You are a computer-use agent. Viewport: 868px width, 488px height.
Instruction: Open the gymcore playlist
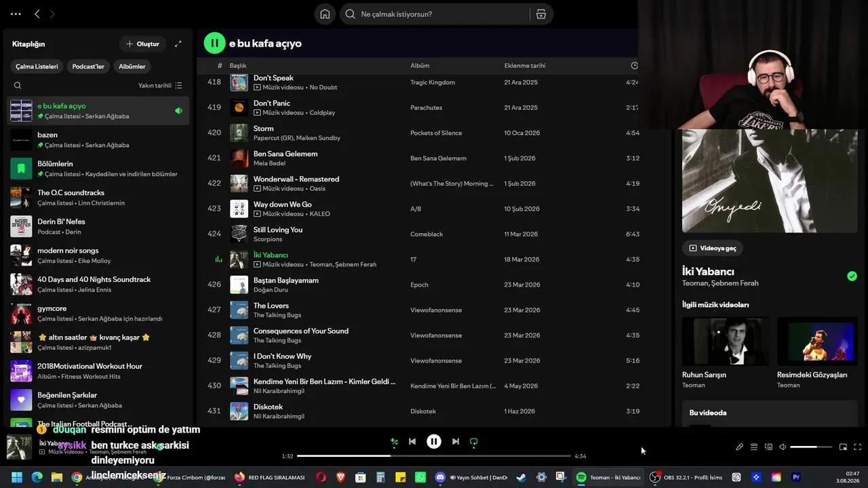coord(98,313)
